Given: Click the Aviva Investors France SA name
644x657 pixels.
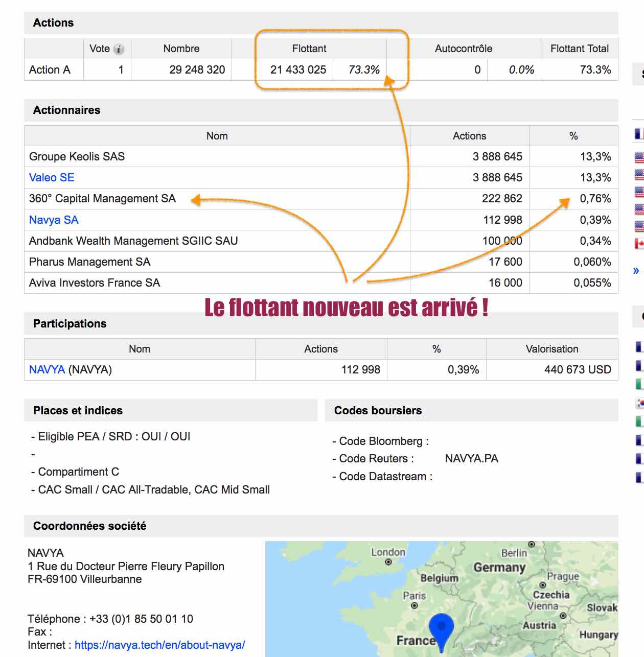Looking at the screenshot, I should (x=95, y=283).
